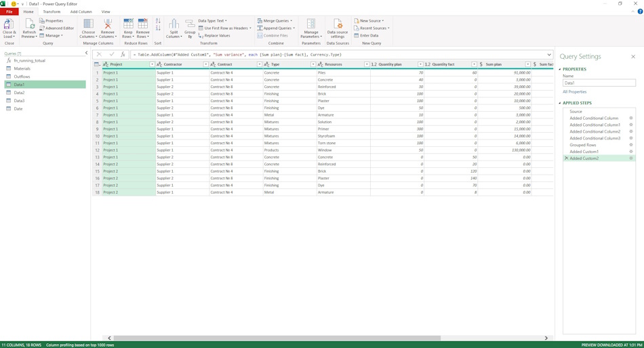Viewport: 644px width, 348px height.
Task: Click the query Name input field
Action: 599,83
